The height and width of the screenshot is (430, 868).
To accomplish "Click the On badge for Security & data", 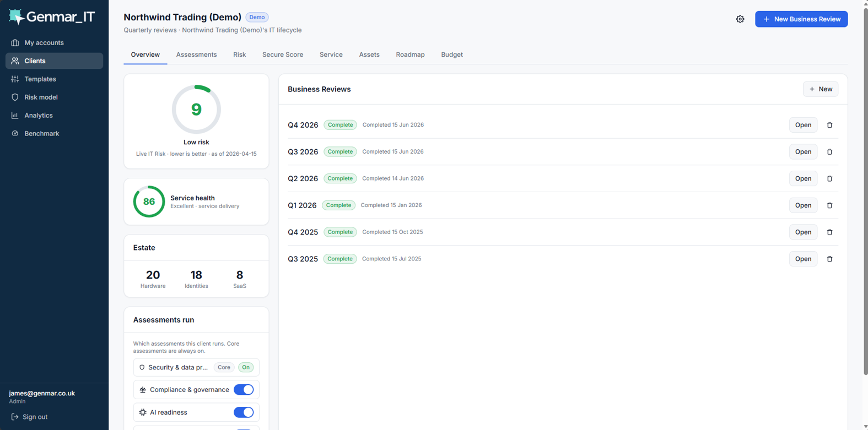I will (246, 367).
